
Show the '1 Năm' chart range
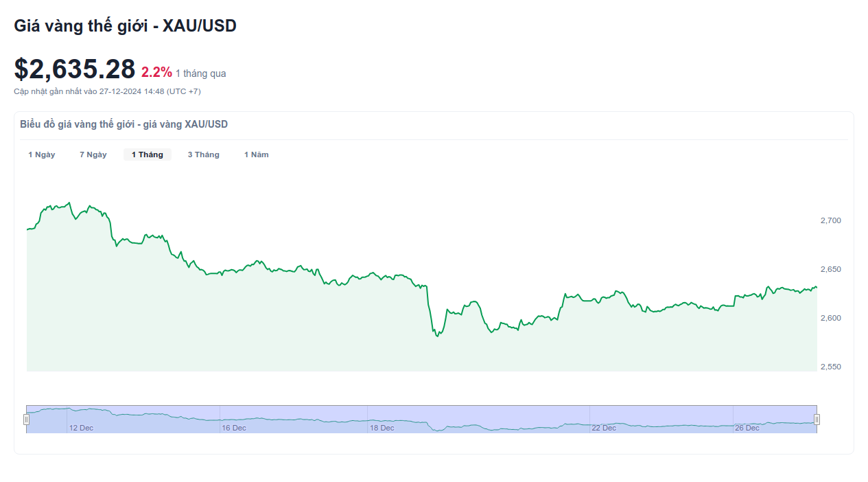(x=257, y=154)
